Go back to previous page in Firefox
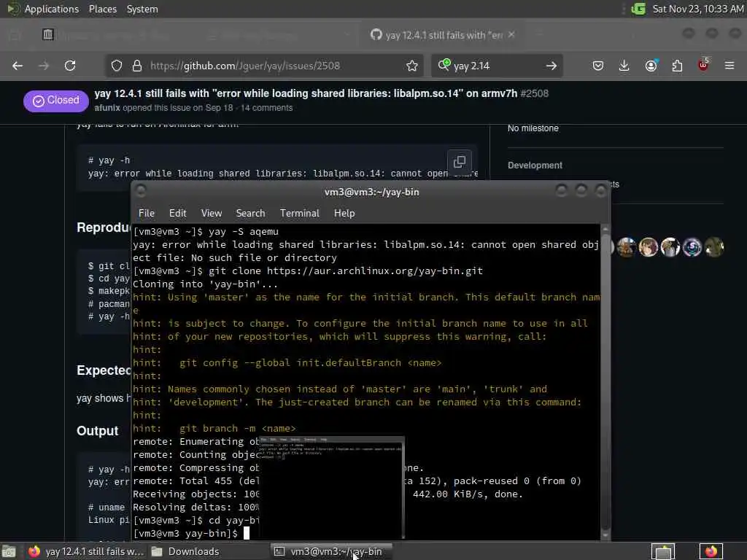Screen dimensions: 747x560 pyautogui.click(x=18, y=66)
